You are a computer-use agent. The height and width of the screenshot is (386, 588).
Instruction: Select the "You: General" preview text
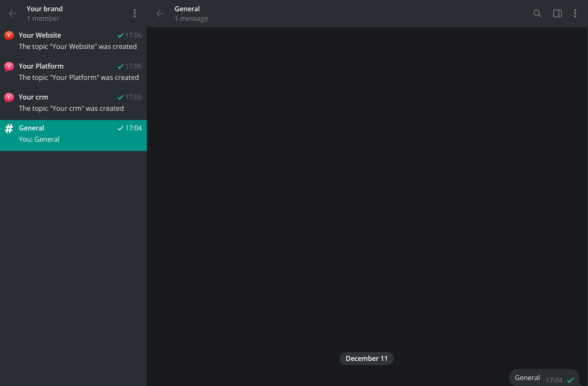[39, 139]
